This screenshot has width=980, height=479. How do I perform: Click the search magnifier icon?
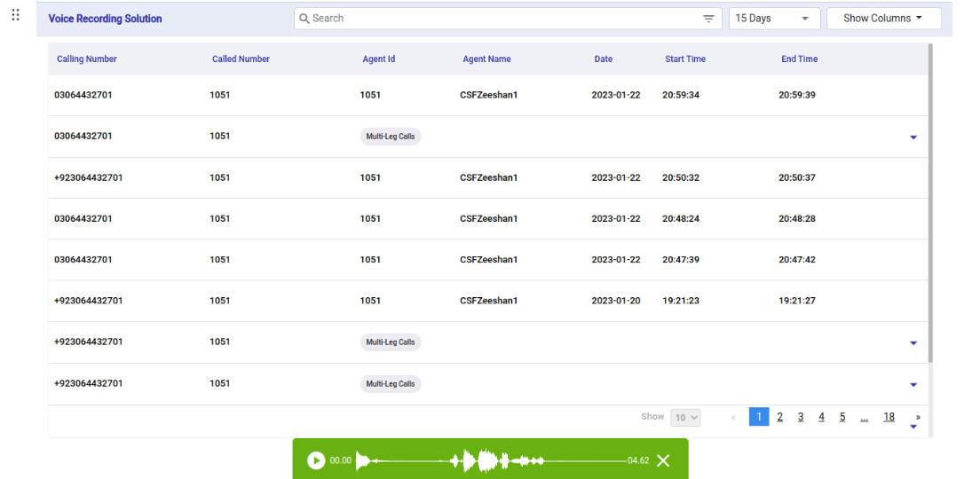304,19
